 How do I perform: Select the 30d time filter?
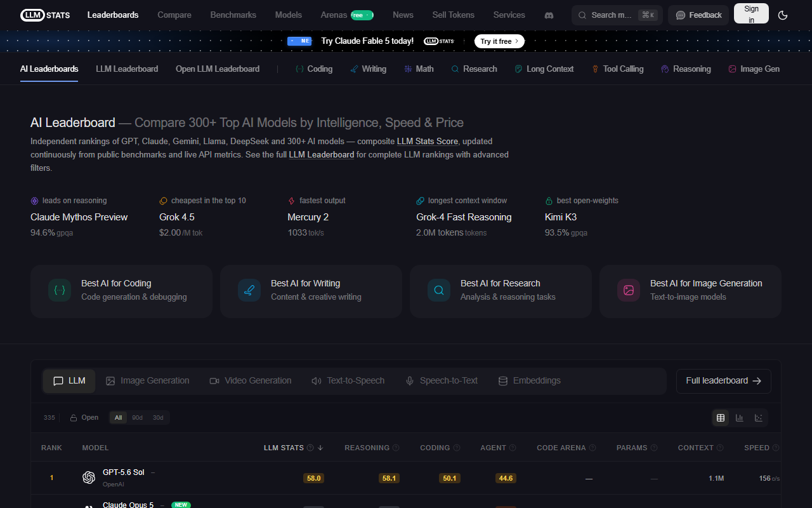coord(158,417)
